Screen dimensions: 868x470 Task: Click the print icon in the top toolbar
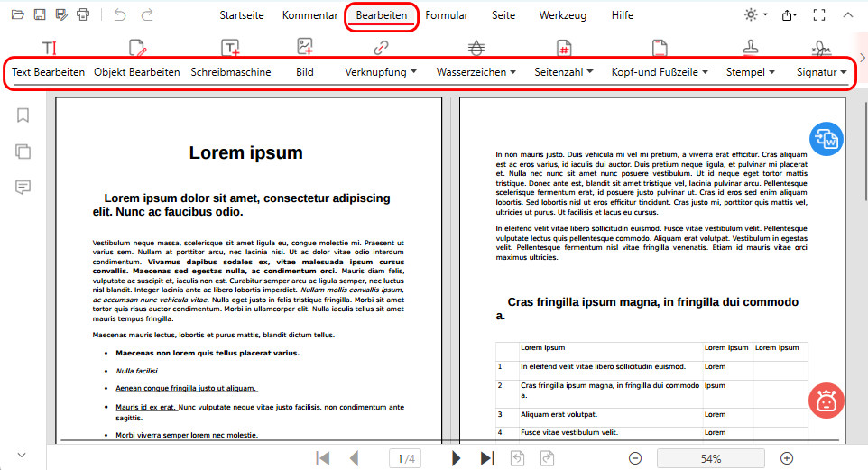(x=83, y=15)
